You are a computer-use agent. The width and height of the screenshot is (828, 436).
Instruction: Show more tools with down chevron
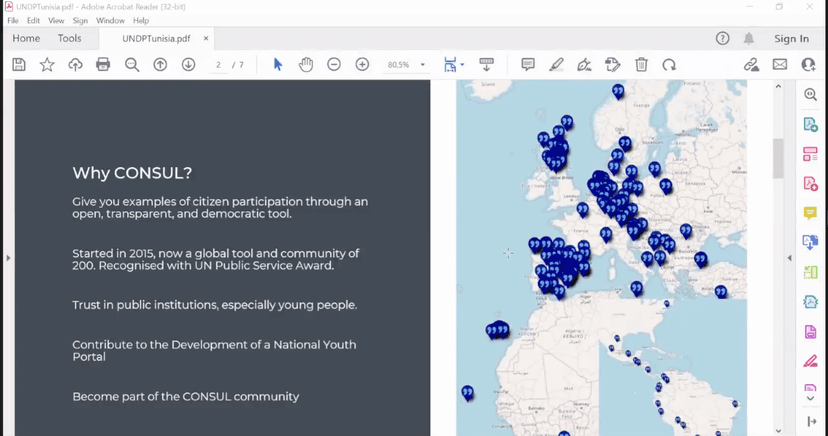[x=811, y=399]
